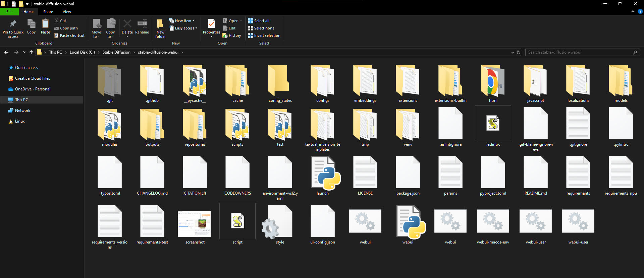Click Stable Diffusion in the address path
Screen dimensions: 644x278
(x=116, y=52)
